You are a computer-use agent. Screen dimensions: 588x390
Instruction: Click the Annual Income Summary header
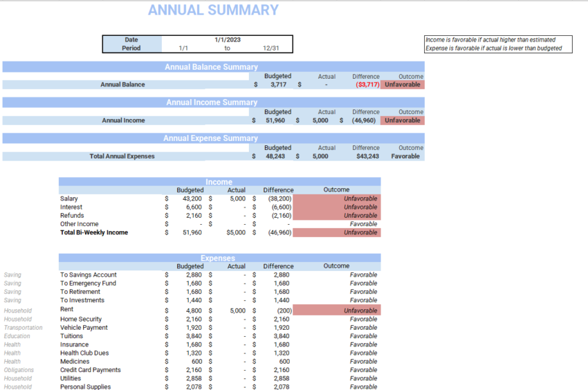pos(212,102)
